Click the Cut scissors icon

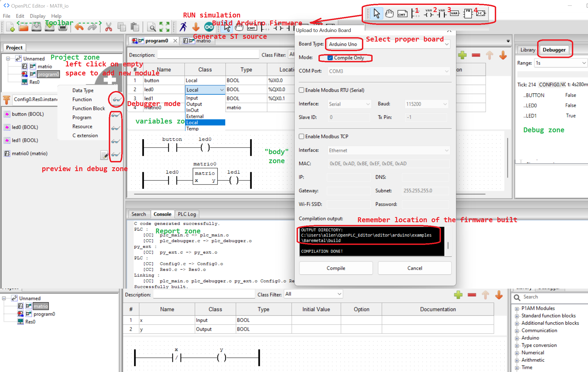pos(109,27)
